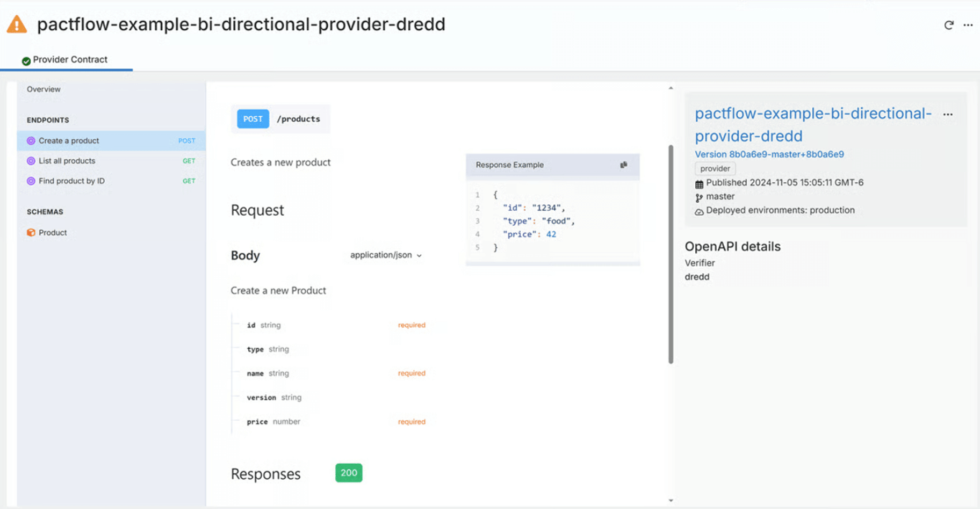Click the version string field row
The image size is (980, 509).
coord(329,398)
